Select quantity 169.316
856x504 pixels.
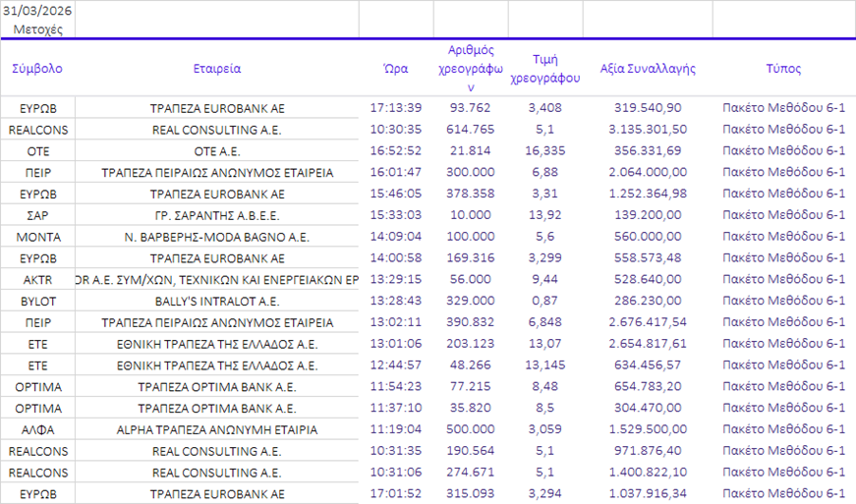471,258
